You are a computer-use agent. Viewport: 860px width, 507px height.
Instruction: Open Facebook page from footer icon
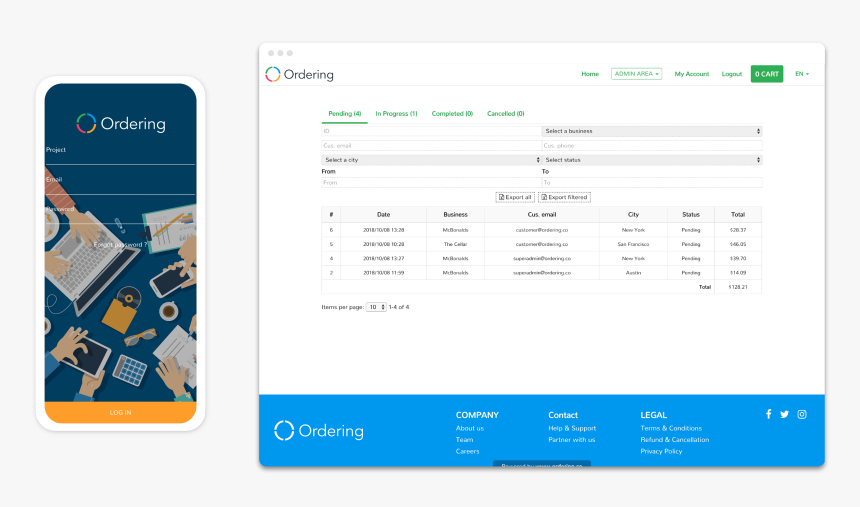coord(768,414)
